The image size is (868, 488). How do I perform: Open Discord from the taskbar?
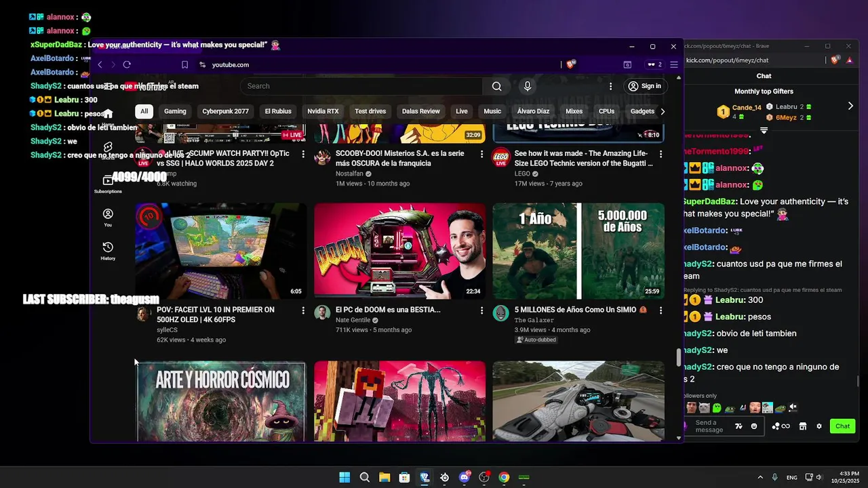(465, 477)
